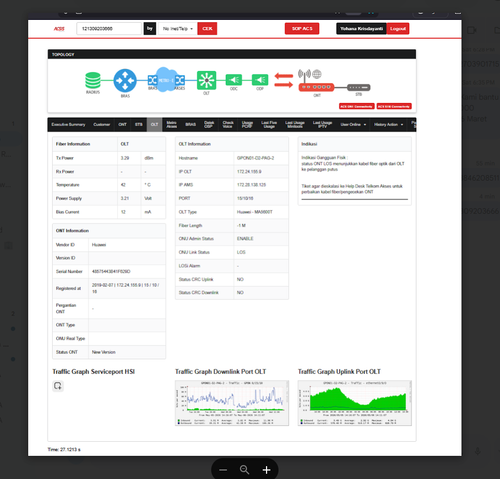Screen dimensions: 500x479
Task: Click the magnifier reset zoom icon
Action: coord(244,470)
